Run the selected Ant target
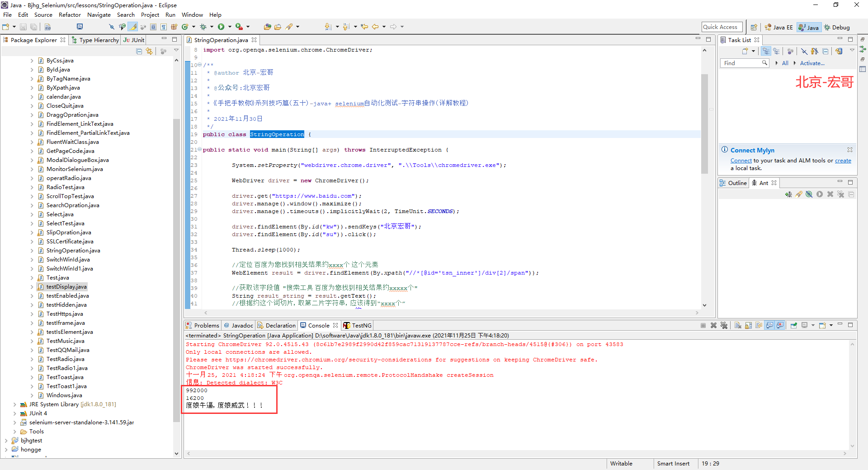The height and width of the screenshot is (470, 868). point(820,195)
